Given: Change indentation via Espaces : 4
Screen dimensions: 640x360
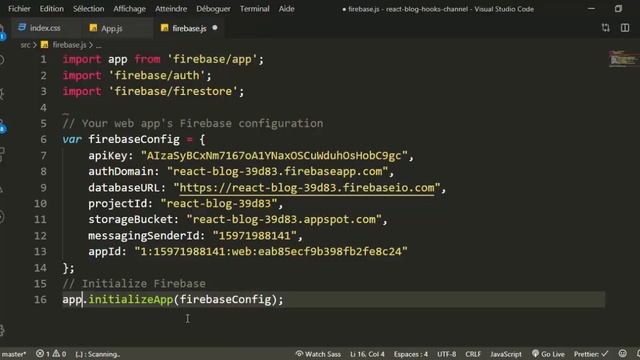Looking at the screenshot, I should pyautogui.click(x=411, y=354).
